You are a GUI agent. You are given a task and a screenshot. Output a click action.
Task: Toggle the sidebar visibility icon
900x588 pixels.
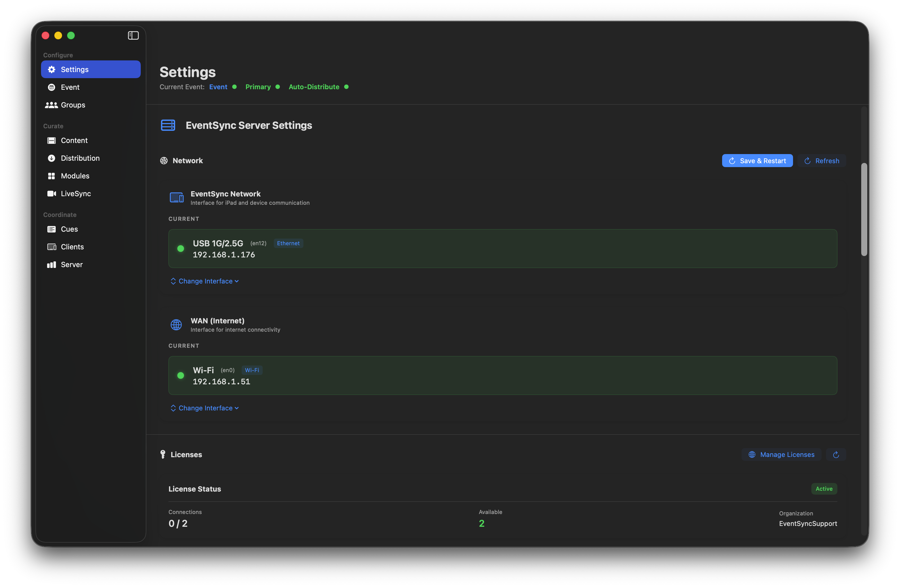coord(133,35)
